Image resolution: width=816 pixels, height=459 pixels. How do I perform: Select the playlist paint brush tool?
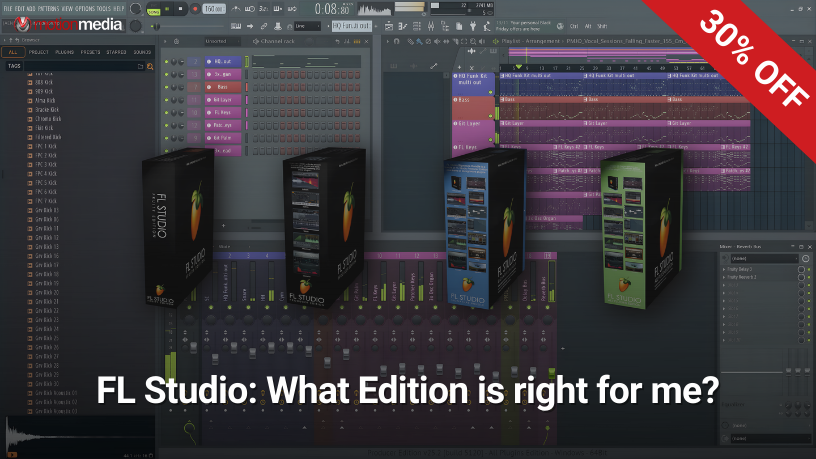[x=419, y=41]
